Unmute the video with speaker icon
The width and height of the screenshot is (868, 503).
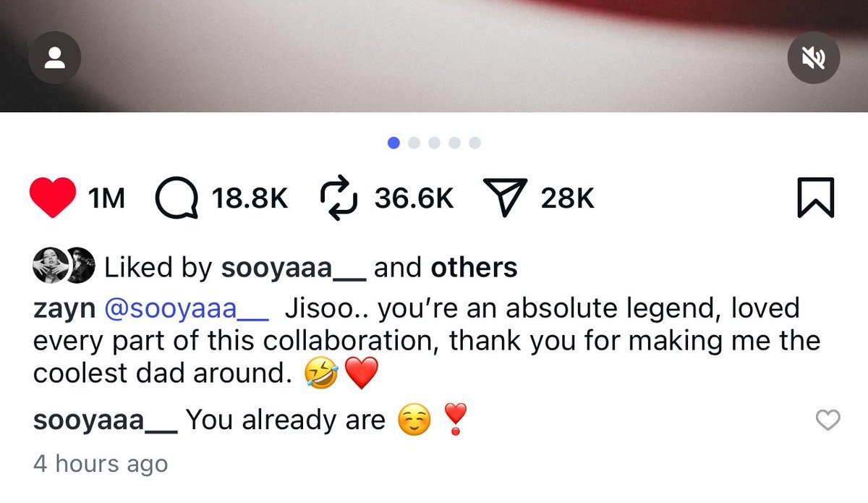tap(813, 58)
